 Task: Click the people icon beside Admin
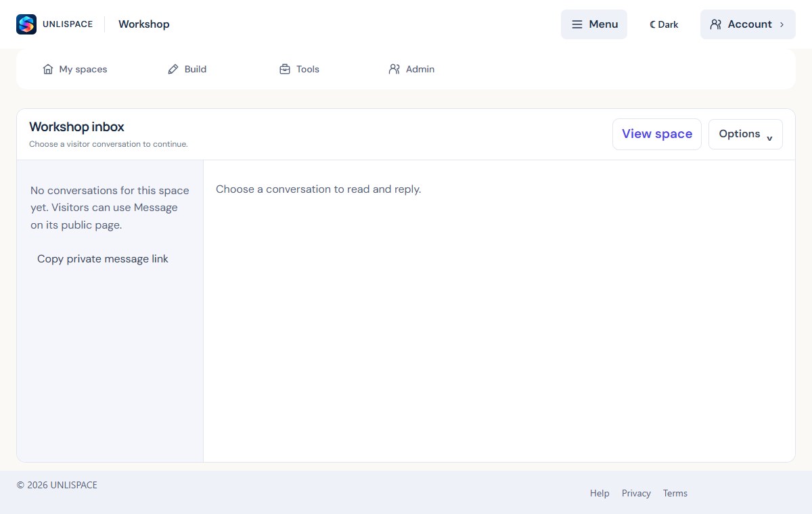[x=394, y=69]
